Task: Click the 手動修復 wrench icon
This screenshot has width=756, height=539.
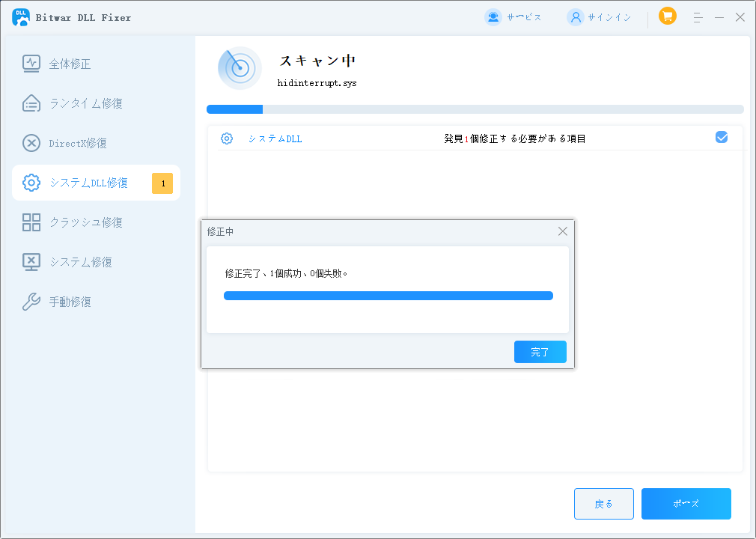Action: pyautogui.click(x=31, y=302)
